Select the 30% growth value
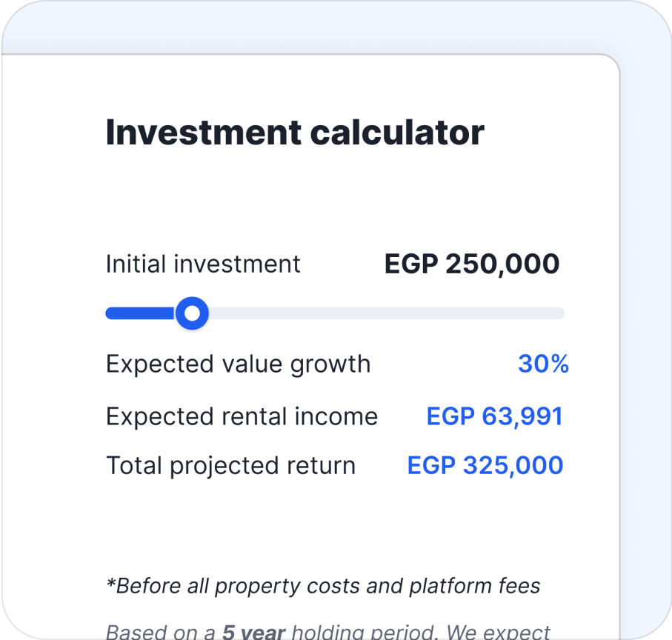The height and width of the screenshot is (640, 672). tap(543, 364)
